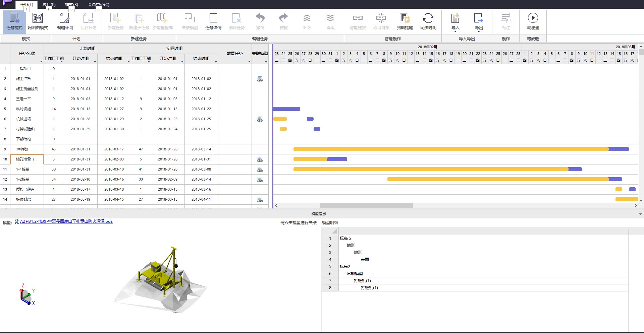Click planned start date 2018-01-31 of 1-1桩基
Viewport: 644px width, 333px height.
80,169
